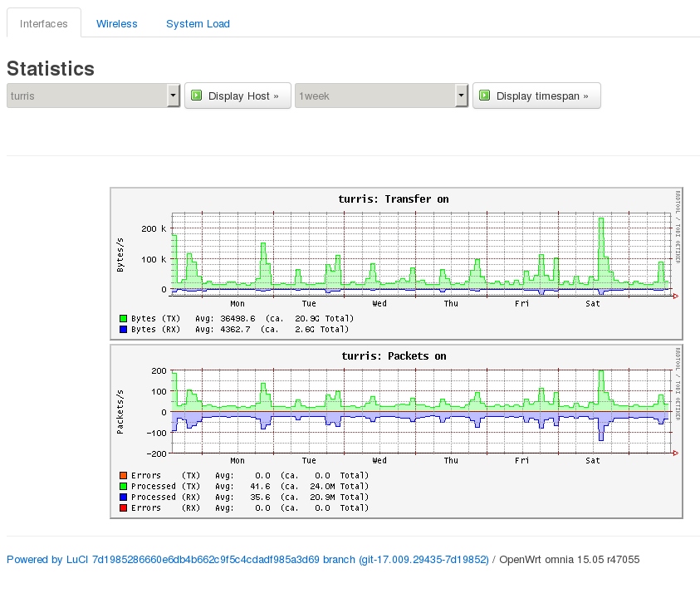Image resolution: width=700 pixels, height=598 pixels.
Task: Click green Bytes (TX) legend swatch
Action: pos(123,318)
